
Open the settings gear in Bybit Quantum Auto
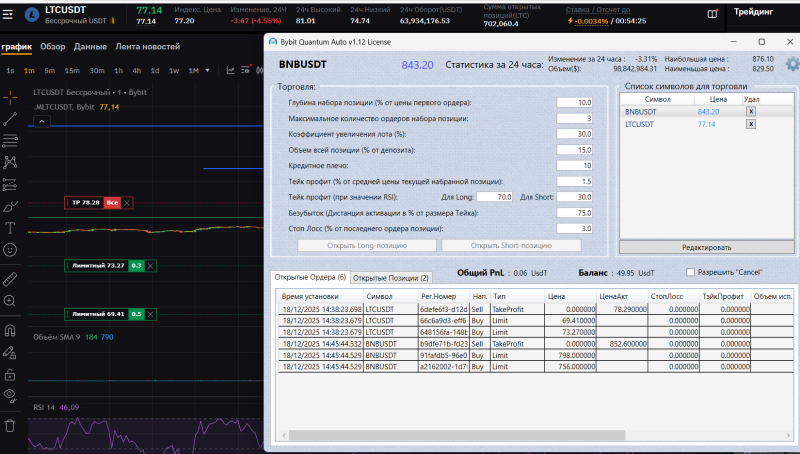pyautogui.click(x=792, y=64)
